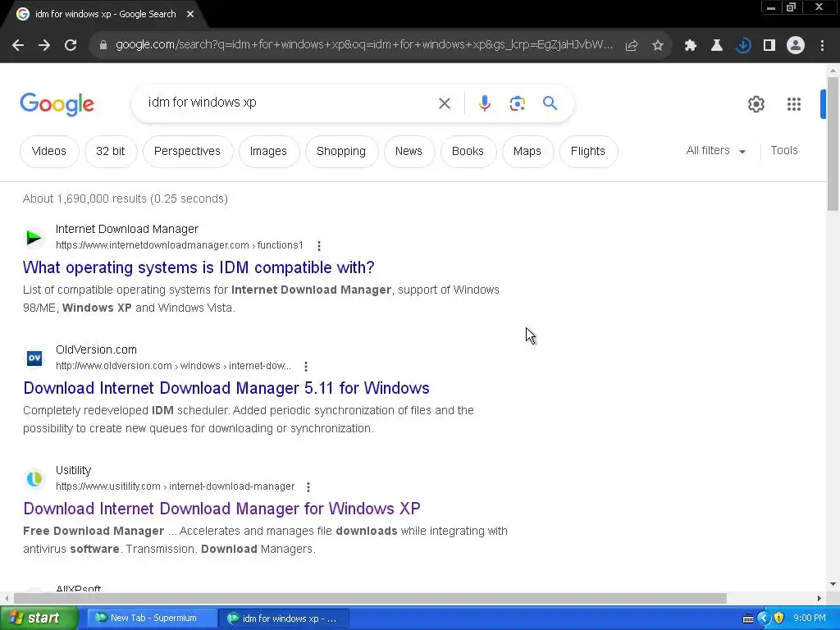Image resolution: width=840 pixels, height=630 pixels.
Task: Switch to Images results
Action: [x=268, y=152]
